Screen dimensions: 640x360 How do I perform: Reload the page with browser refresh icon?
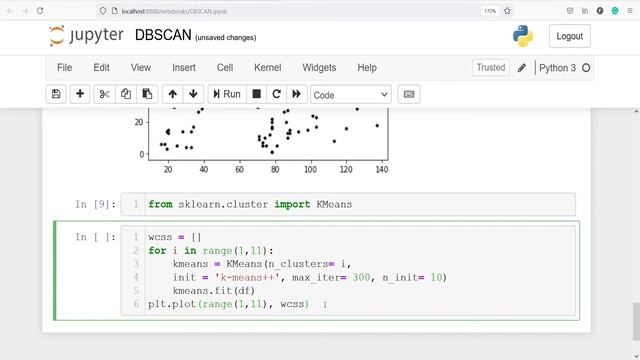click(x=40, y=11)
